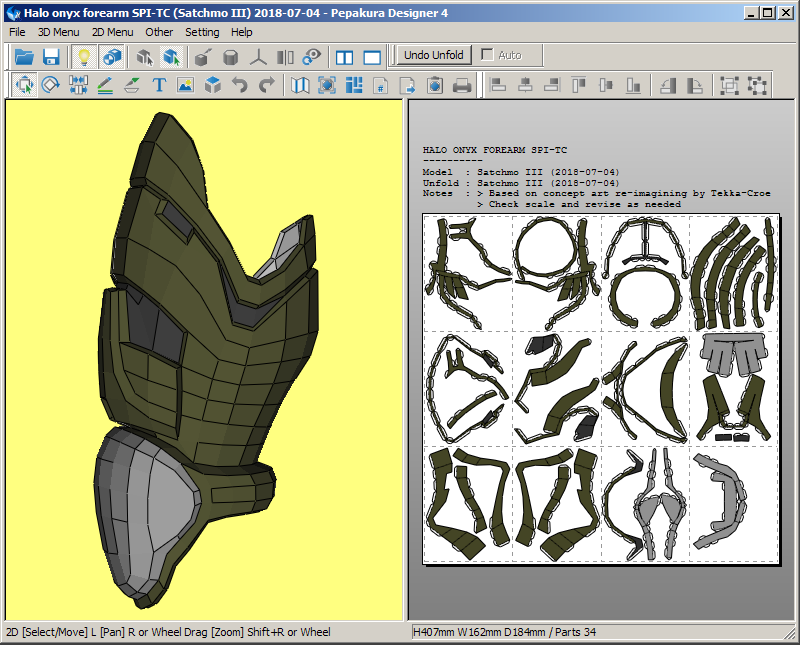Click the Print icon in toolbar
Screen dimensions: 800x645
462,86
